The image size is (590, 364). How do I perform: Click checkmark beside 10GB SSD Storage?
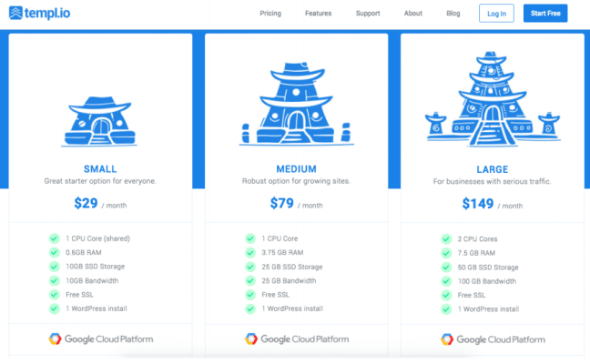[55, 267]
